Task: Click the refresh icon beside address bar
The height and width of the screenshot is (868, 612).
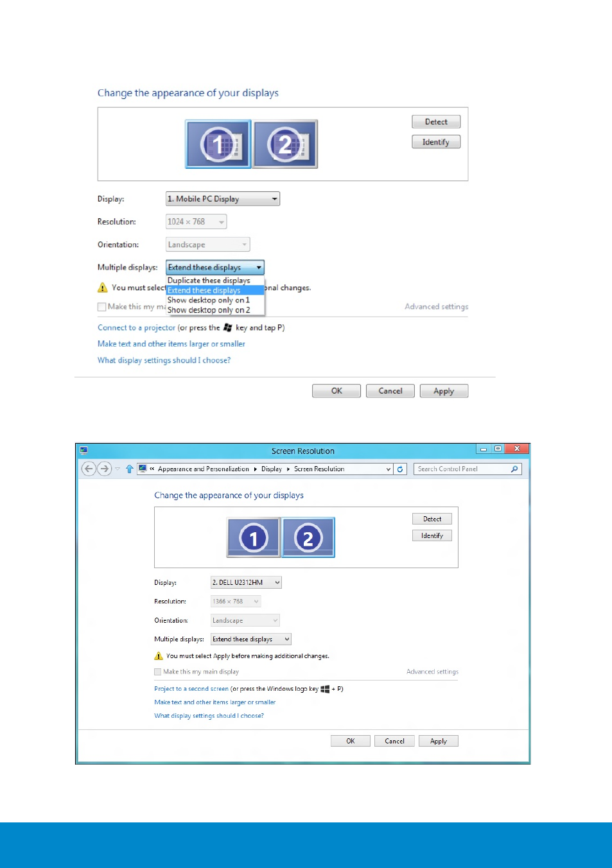Action: (x=400, y=469)
